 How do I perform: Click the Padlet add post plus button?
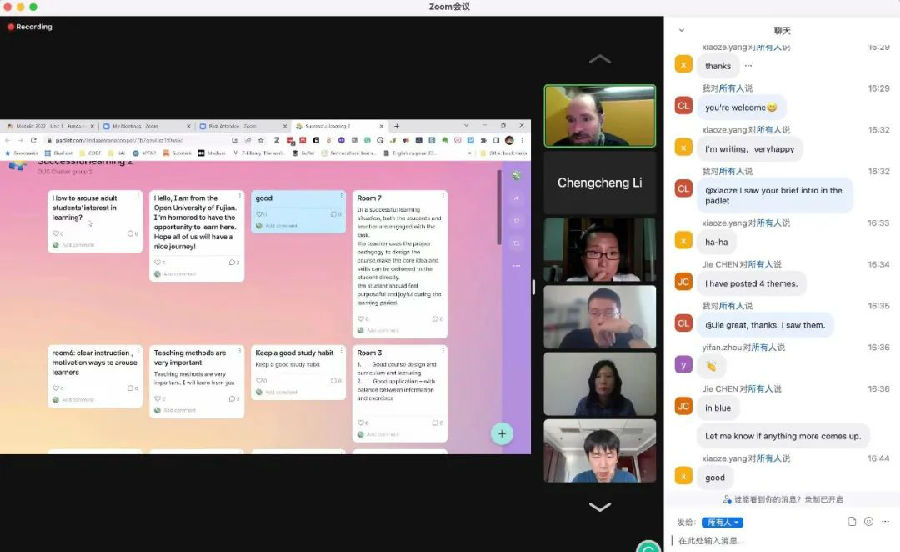pyautogui.click(x=502, y=433)
